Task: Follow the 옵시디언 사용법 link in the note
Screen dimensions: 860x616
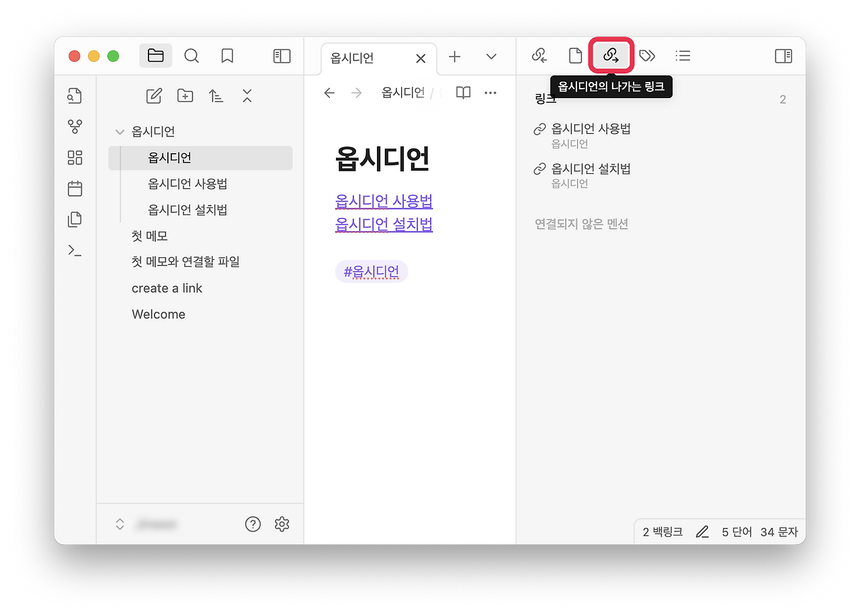Action: pos(384,202)
